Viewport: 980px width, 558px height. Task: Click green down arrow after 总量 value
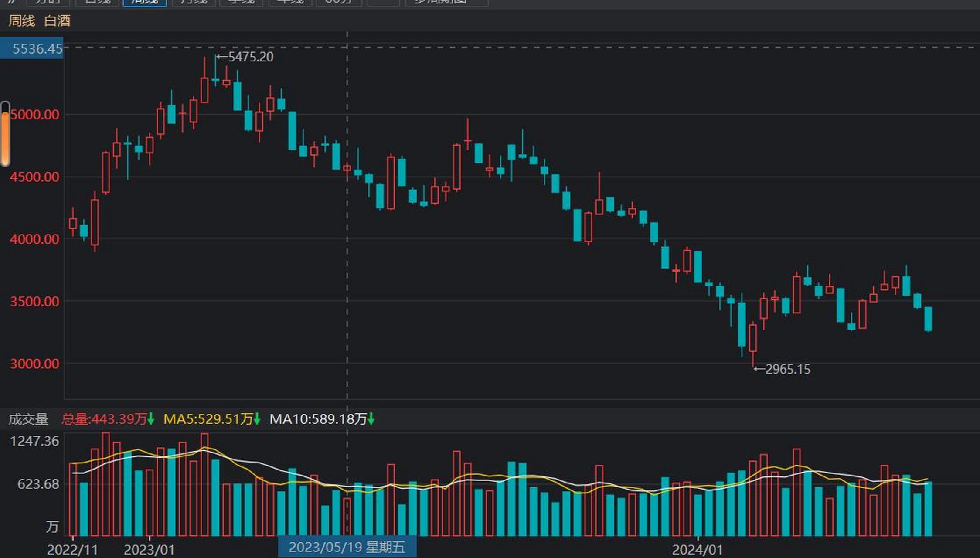[x=151, y=419]
